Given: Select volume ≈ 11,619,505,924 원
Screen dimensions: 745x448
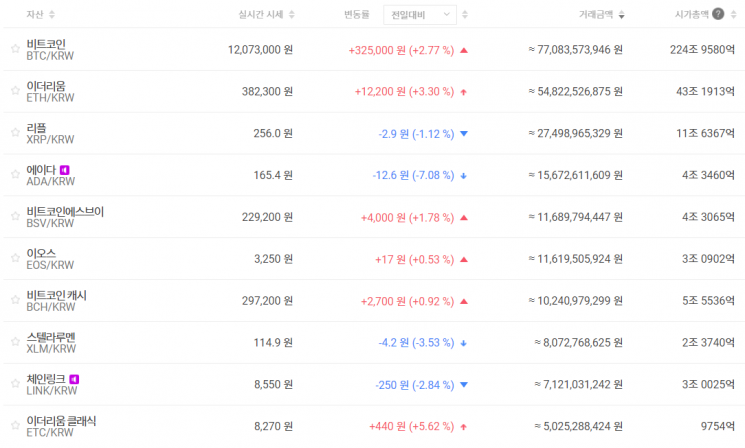Looking at the screenshot, I should coord(575,259).
